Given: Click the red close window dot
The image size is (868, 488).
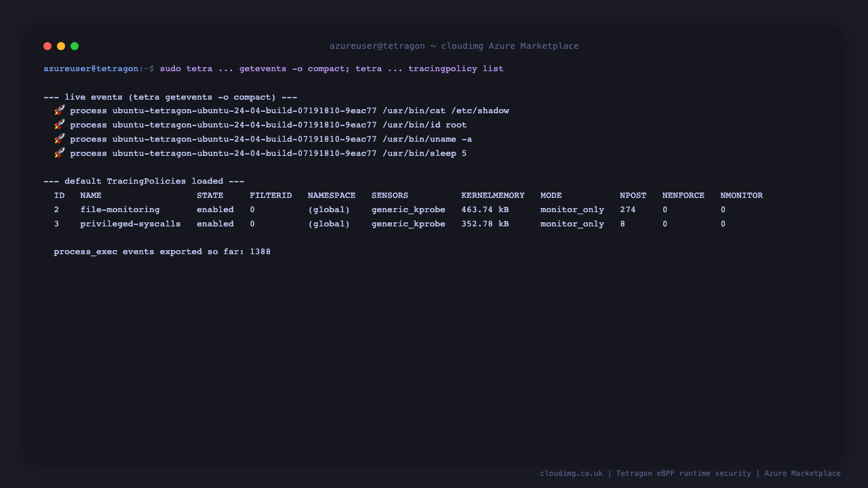Looking at the screenshot, I should (47, 46).
